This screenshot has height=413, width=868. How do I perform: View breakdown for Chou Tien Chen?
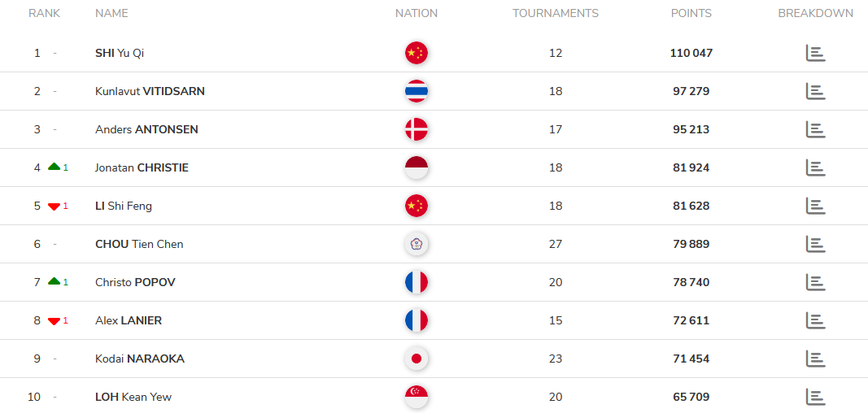coord(815,244)
